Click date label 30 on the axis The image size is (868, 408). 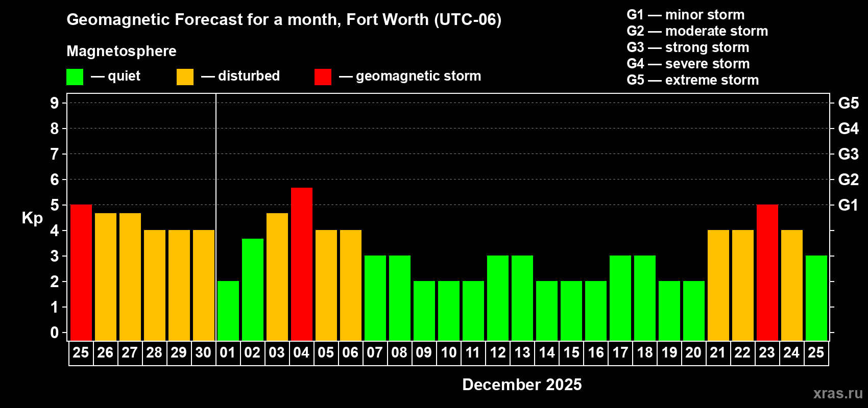coord(203,353)
